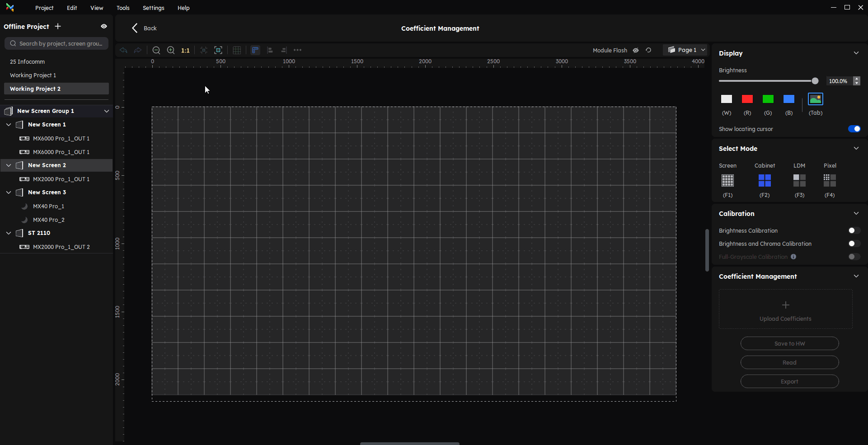Select the red (R) display color swatch

point(747,99)
